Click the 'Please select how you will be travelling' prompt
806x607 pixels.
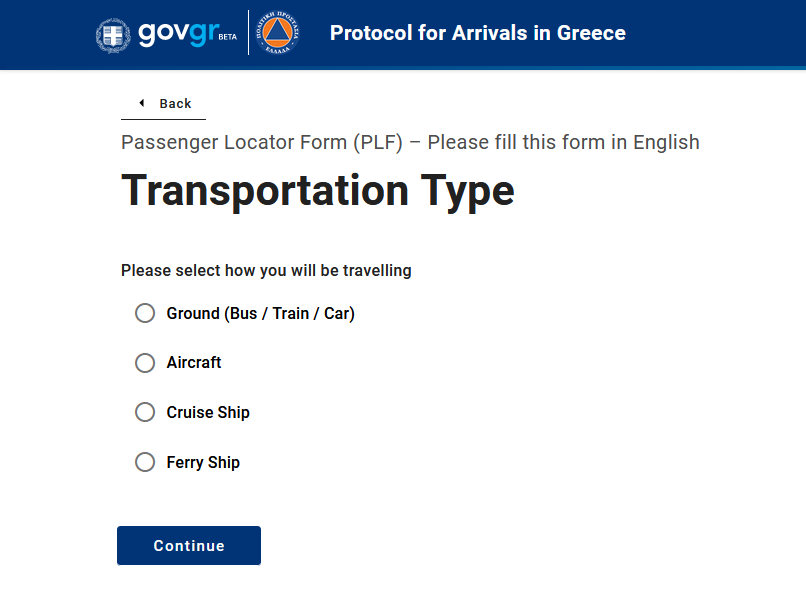pyautogui.click(x=266, y=270)
